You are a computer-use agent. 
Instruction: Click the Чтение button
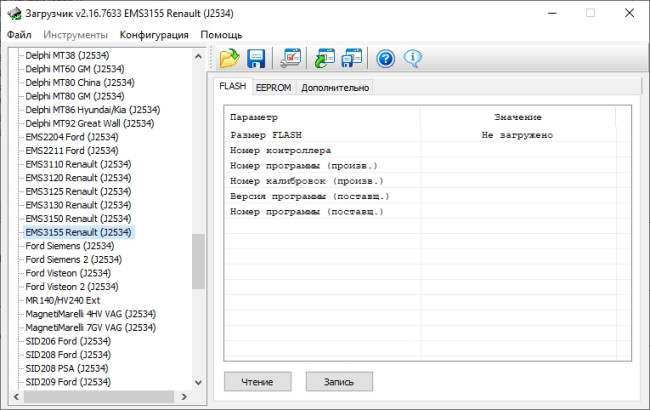click(x=257, y=381)
